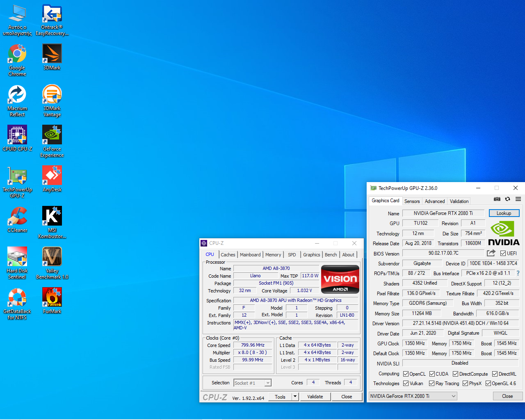
Task: Click the GPU-Z refresh icon
Action: click(x=507, y=199)
